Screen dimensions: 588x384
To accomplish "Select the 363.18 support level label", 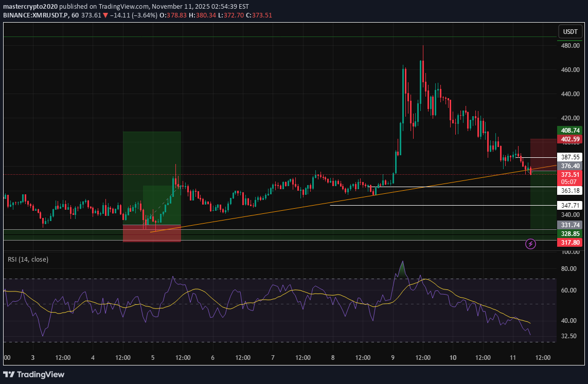I will pyautogui.click(x=570, y=191).
